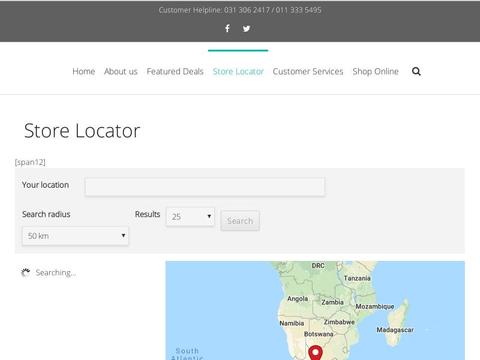Screen dimensions: 480x360
Task: Open the About us page
Action: click(121, 71)
